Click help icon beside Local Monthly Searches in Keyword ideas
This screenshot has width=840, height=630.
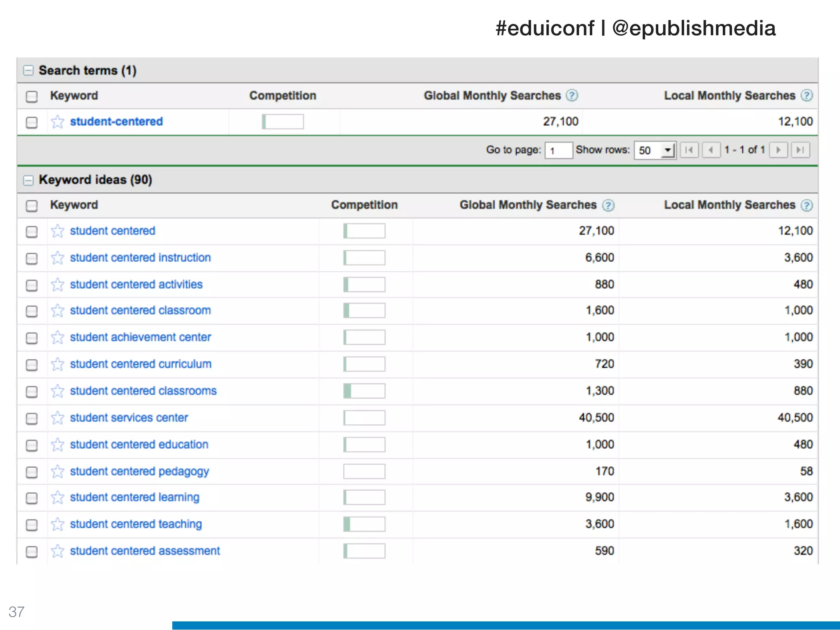click(x=806, y=205)
